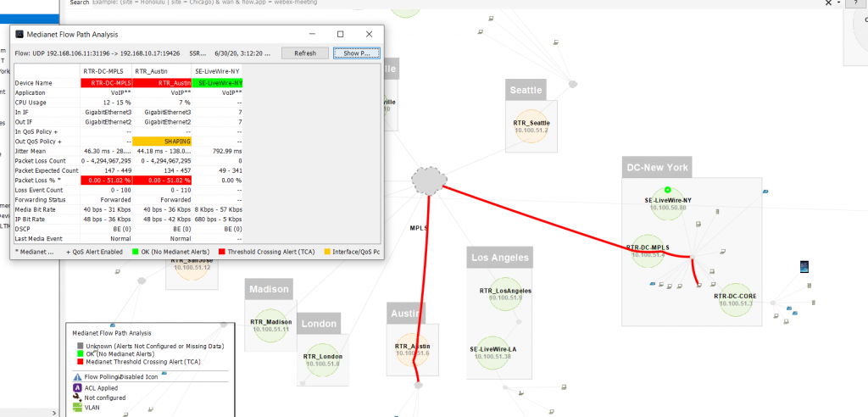Viewport: 868px width, 417px height.
Task: Click the Los Angeles site label
Action: [500, 258]
